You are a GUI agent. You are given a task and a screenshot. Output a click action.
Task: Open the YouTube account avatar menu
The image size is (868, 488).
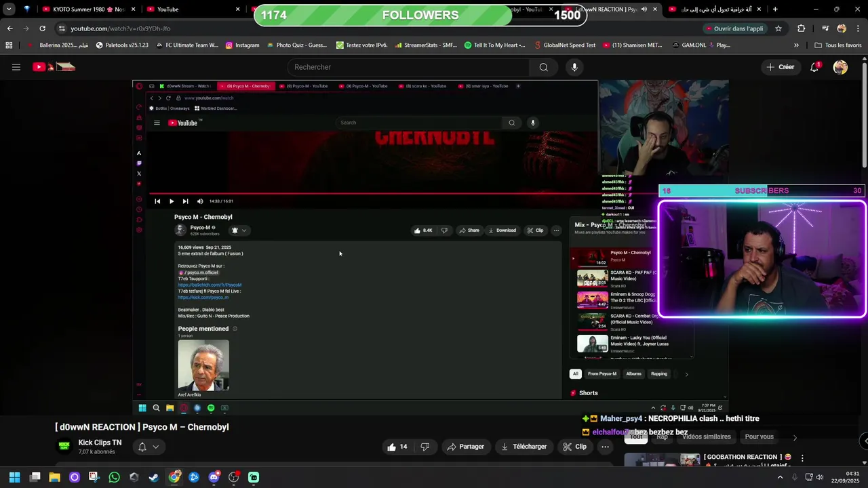pyautogui.click(x=840, y=67)
